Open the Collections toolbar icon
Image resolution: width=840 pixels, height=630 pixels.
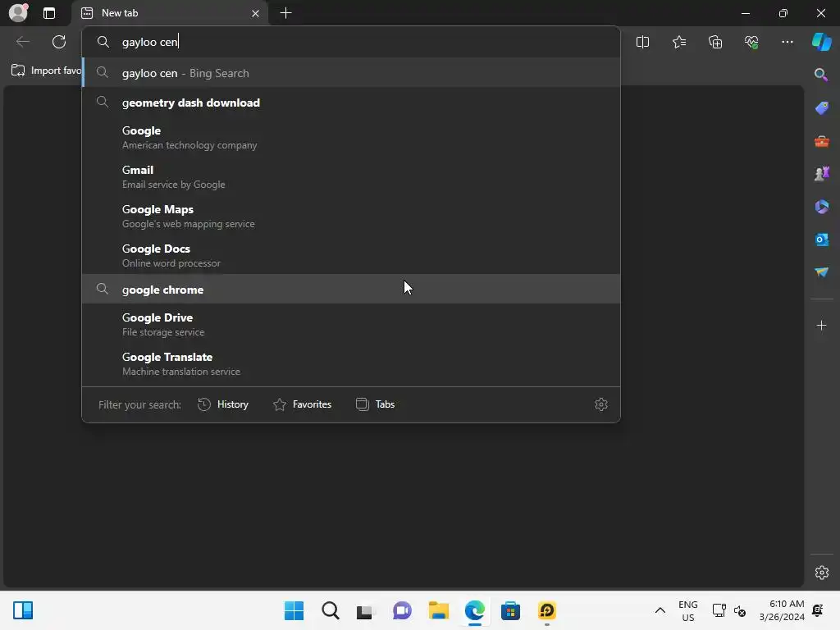coord(715,42)
